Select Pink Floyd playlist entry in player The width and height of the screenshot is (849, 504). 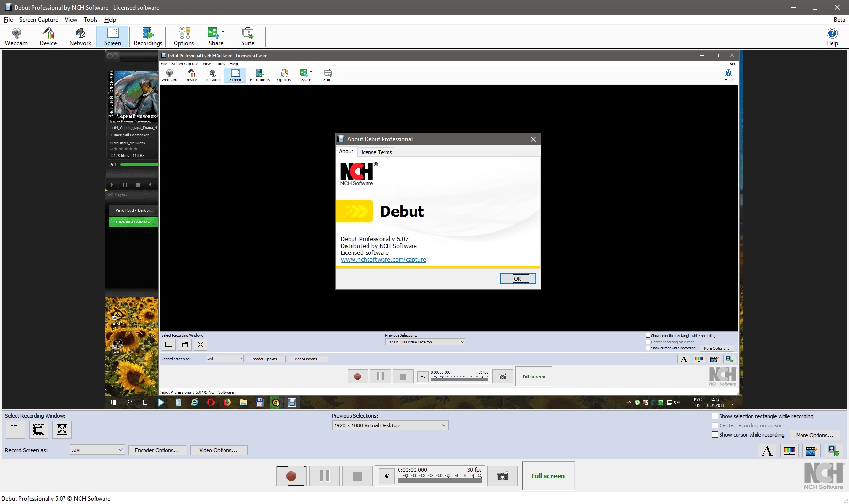[x=133, y=210]
